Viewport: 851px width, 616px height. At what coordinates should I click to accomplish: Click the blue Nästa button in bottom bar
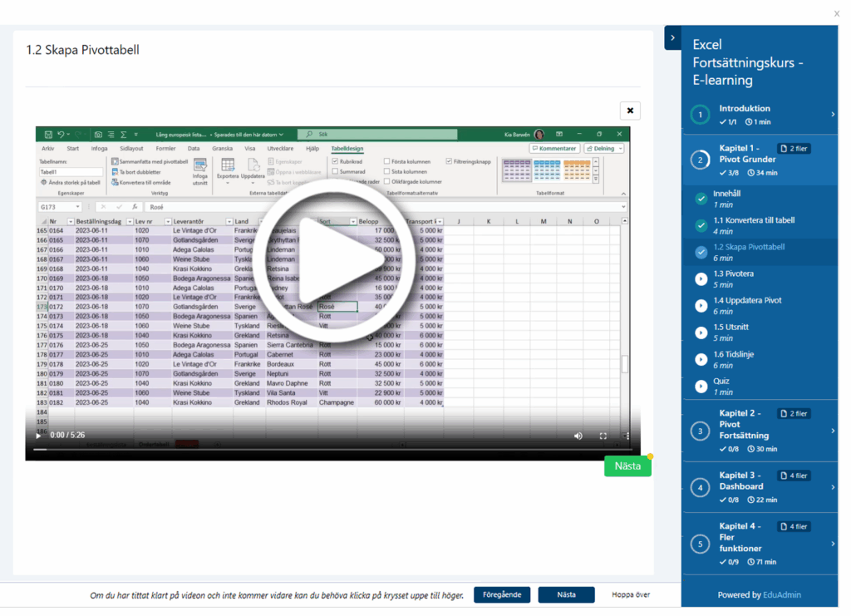pyautogui.click(x=566, y=595)
